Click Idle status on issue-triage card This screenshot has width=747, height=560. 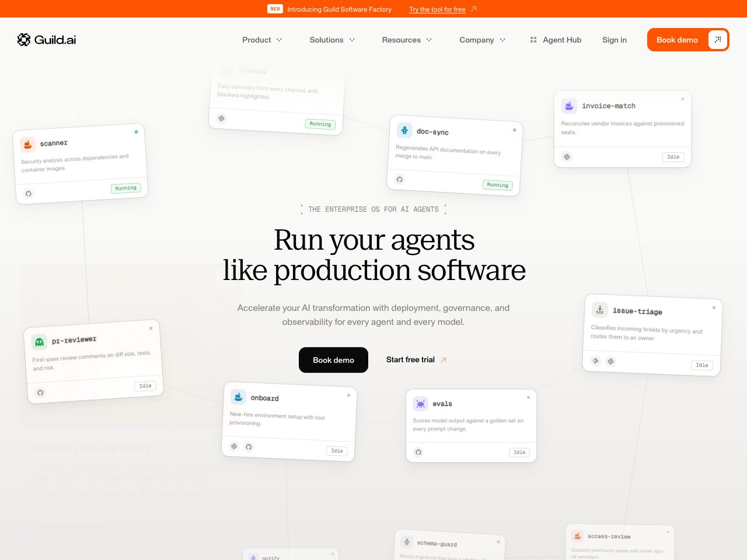702,365
